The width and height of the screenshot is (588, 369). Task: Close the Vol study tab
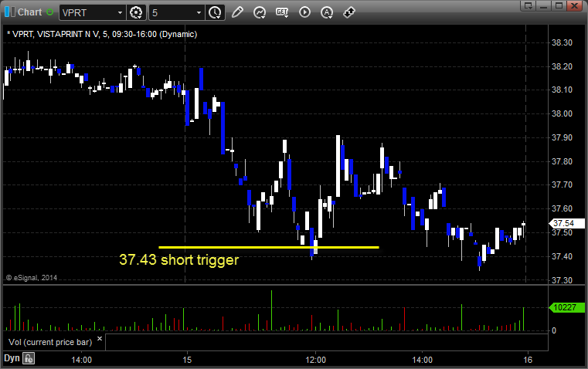click(100, 339)
